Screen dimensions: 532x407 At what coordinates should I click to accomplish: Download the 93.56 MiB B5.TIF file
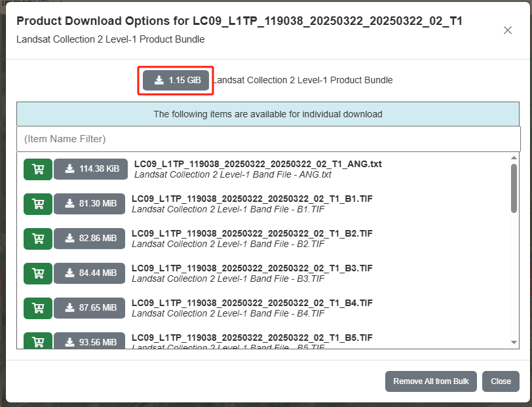click(x=90, y=340)
